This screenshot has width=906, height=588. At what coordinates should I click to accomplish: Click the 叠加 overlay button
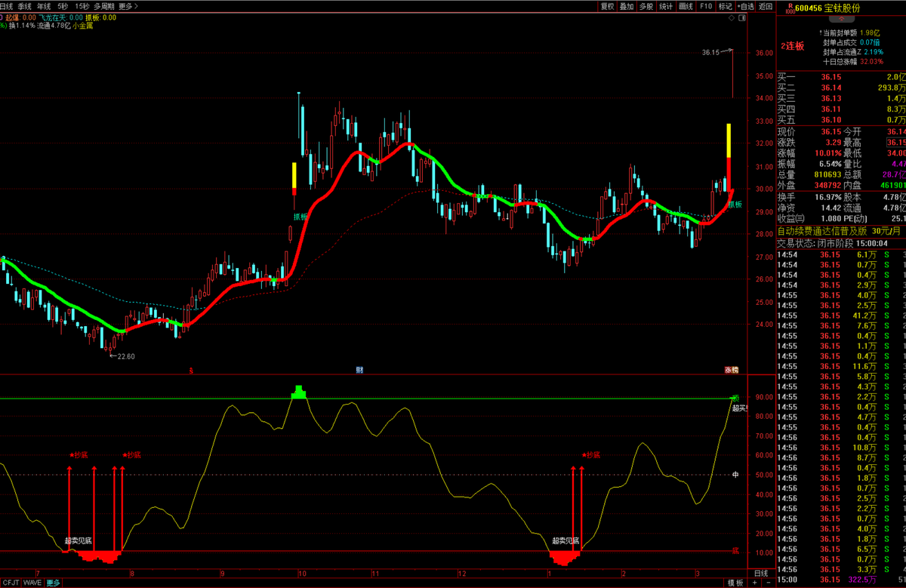pyautogui.click(x=627, y=6)
